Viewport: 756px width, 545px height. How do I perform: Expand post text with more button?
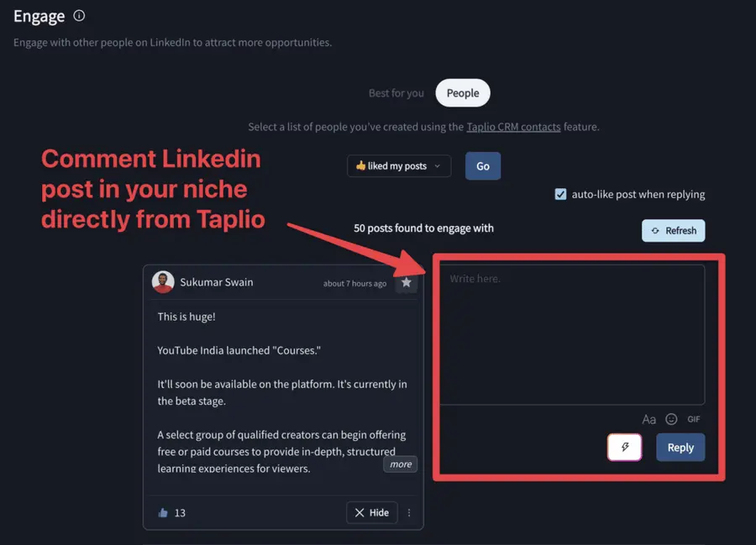tap(400, 464)
